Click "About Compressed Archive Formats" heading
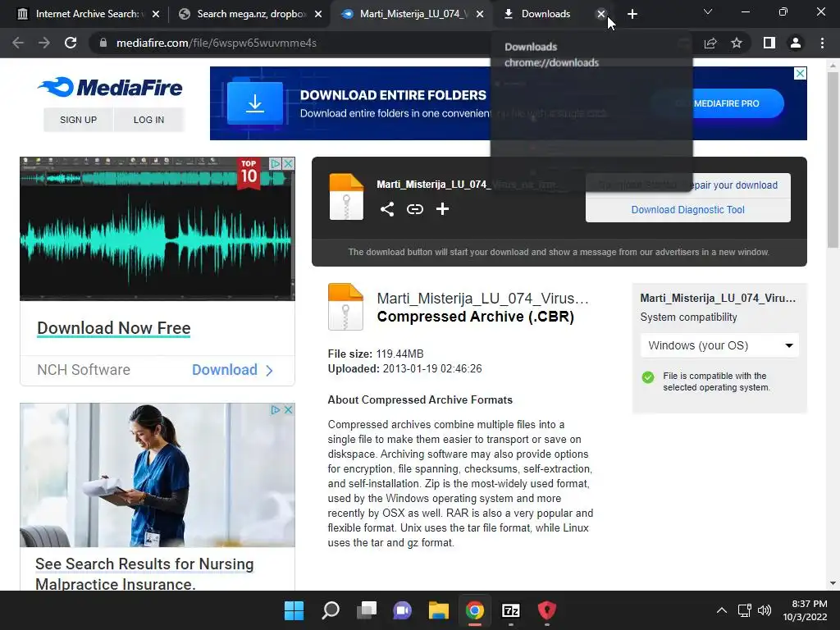Screen dimensions: 840x630 pyautogui.click(x=420, y=399)
